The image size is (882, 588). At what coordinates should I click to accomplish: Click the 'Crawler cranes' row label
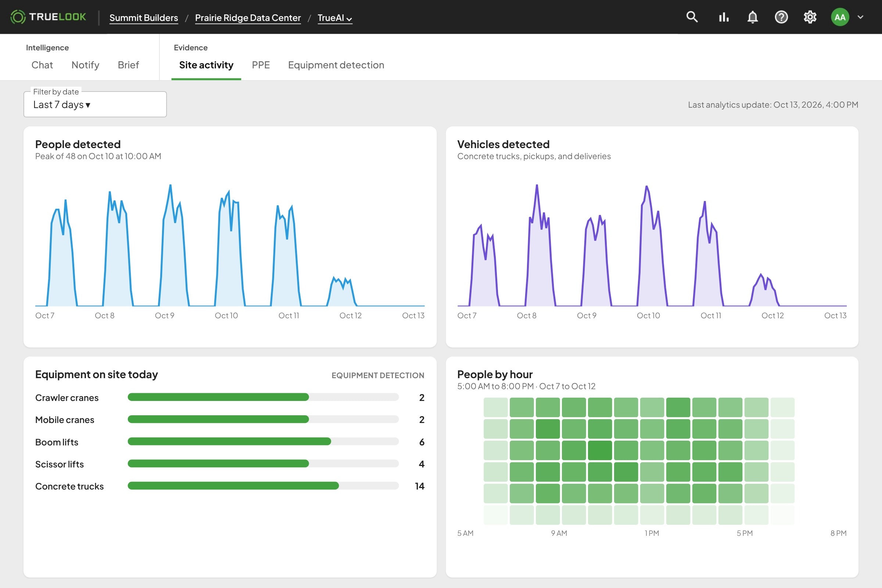pyautogui.click(x=67, y=398)
